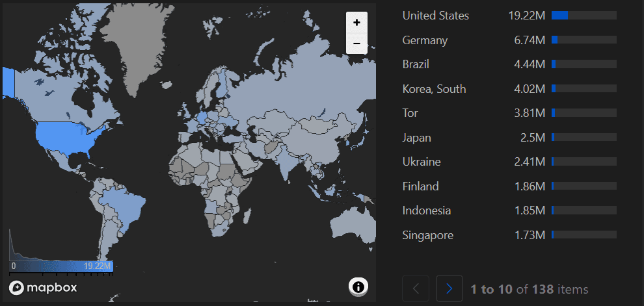Click the Mapbox logo
The image size is (644, 306).
[x=44, y=287]
